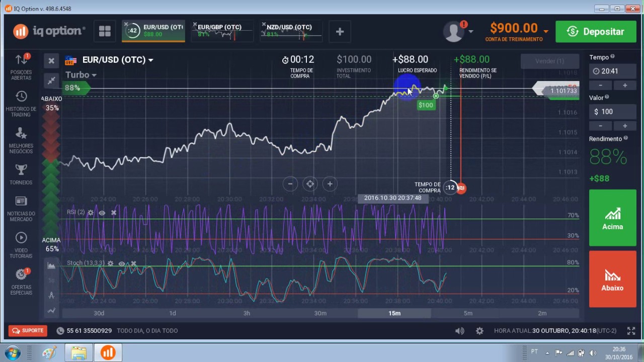Open the asset grid layout icon

point(105,31)
